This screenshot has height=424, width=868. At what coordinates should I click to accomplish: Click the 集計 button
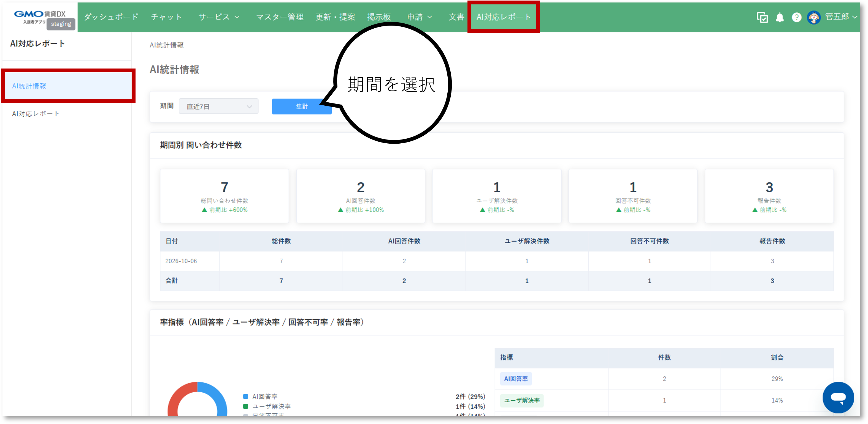click(x=302, y=106)
